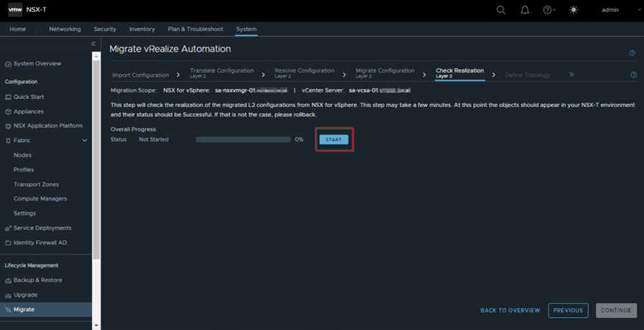Click the overall progress bar
This screenshot has height=330, width=644.
click(x=243, y=140)
